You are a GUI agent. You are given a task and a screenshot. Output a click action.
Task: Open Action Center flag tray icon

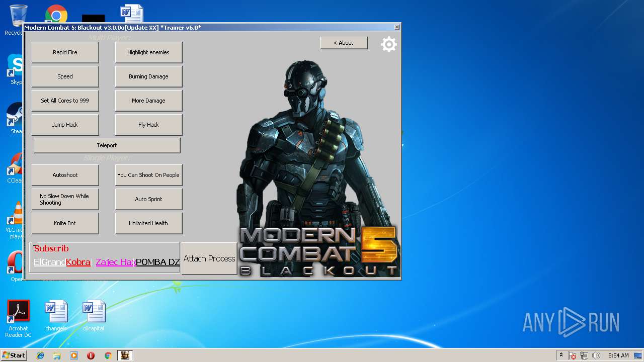pyautogui.click(x=573, y=355)
